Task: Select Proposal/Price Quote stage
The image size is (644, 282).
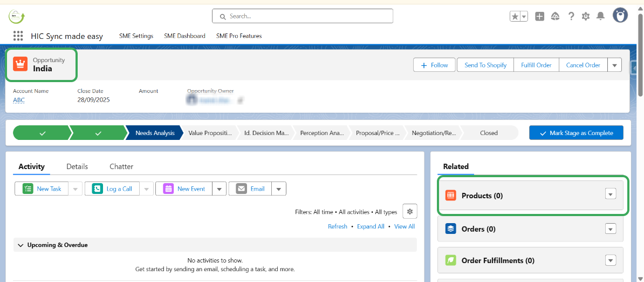Action: click(378, 133)
